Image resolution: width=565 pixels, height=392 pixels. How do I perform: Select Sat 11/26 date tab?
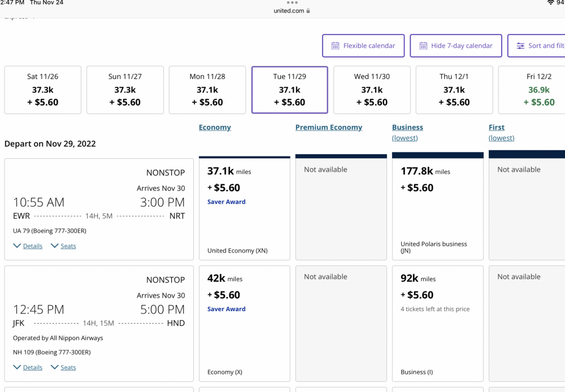point(43,90)
